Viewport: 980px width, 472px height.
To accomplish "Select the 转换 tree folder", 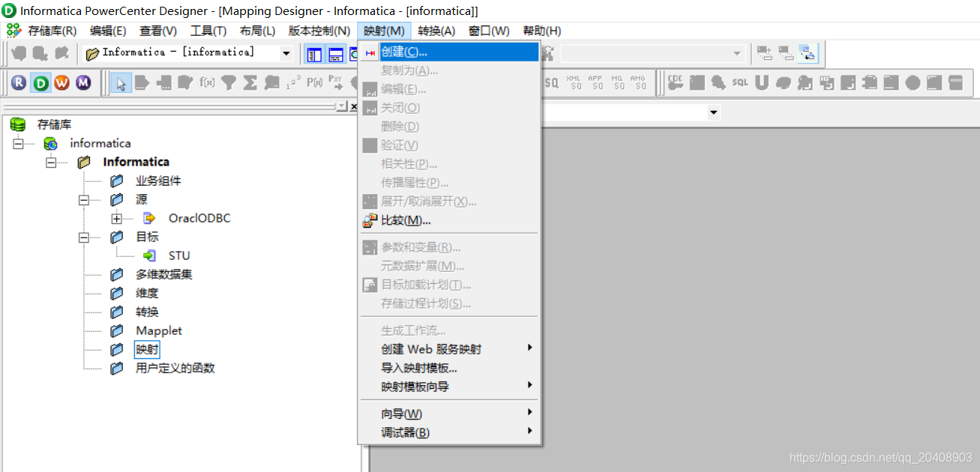I will click(x=147, y=312).
